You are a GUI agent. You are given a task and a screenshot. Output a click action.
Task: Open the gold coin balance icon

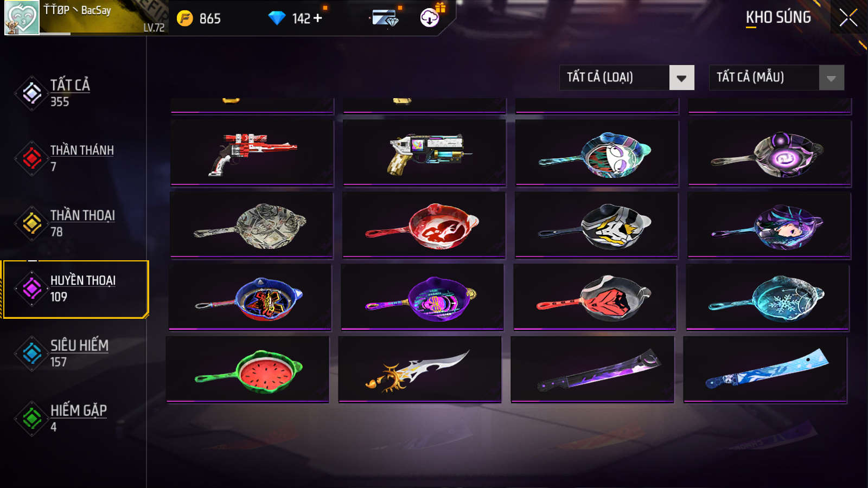[x=185, y=18]
